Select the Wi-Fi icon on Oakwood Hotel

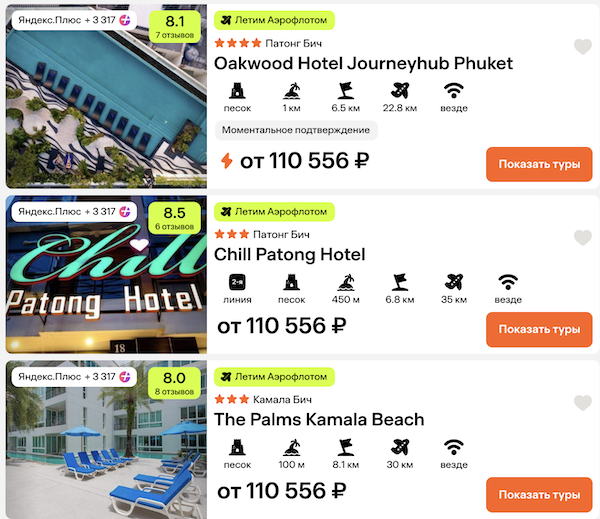(x=454, y=91)
